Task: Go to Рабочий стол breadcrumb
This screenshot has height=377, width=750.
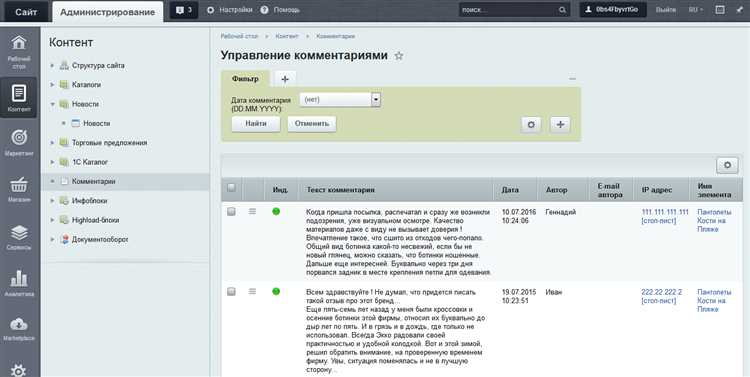Action: [239, 36]
